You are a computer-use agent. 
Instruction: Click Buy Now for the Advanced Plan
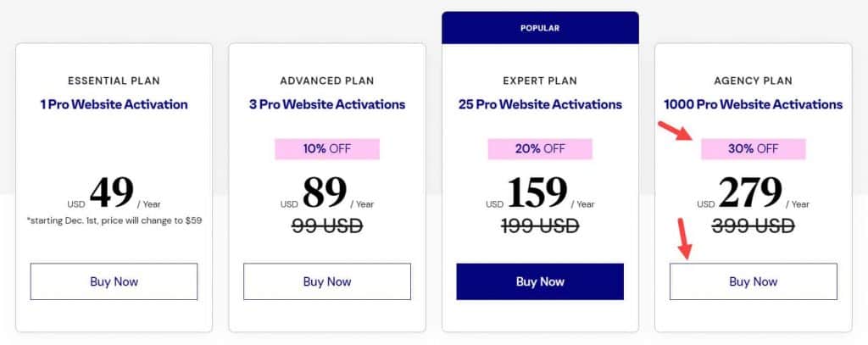[x=326, y=281]
